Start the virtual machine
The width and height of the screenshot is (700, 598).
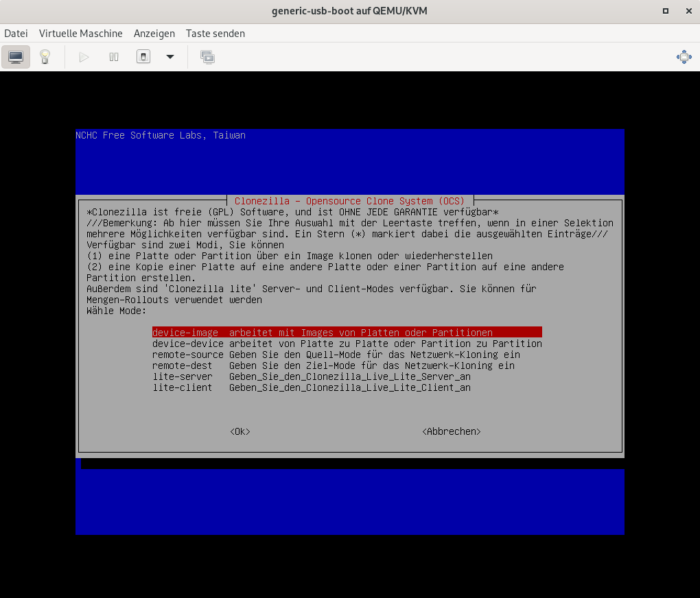click(x=84, y=57)
